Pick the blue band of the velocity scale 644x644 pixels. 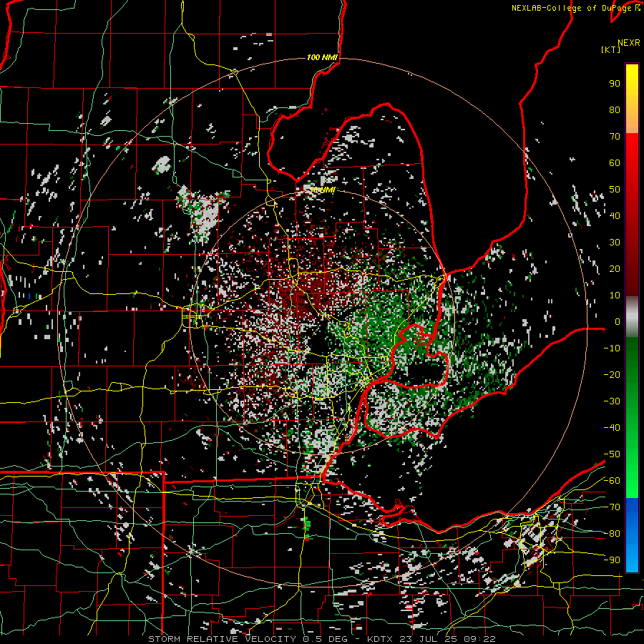tap(632, 535)
